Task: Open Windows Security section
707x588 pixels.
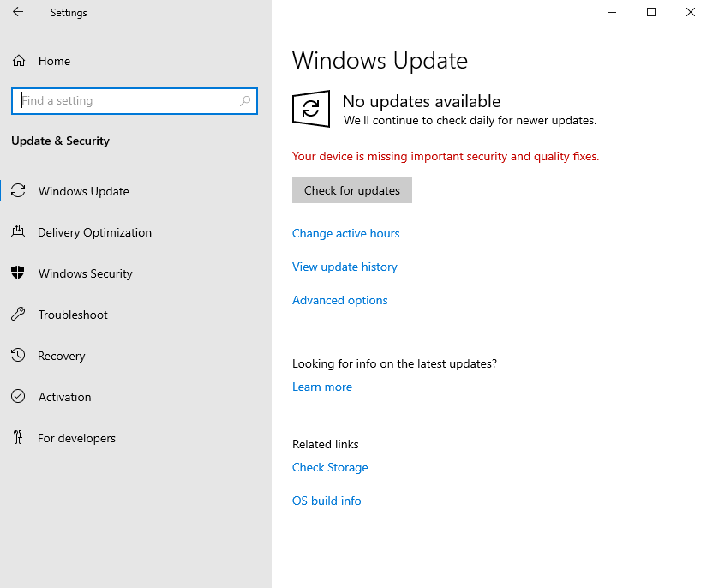Action: 85,273
